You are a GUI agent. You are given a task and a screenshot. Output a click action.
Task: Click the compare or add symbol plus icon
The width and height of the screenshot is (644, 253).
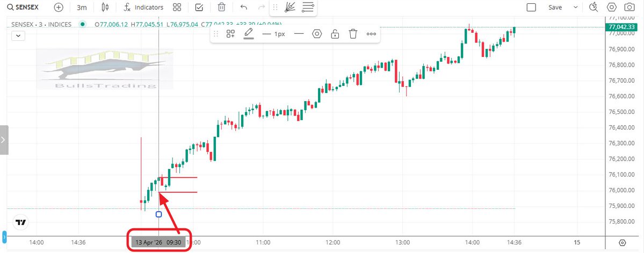pos(59,7)
